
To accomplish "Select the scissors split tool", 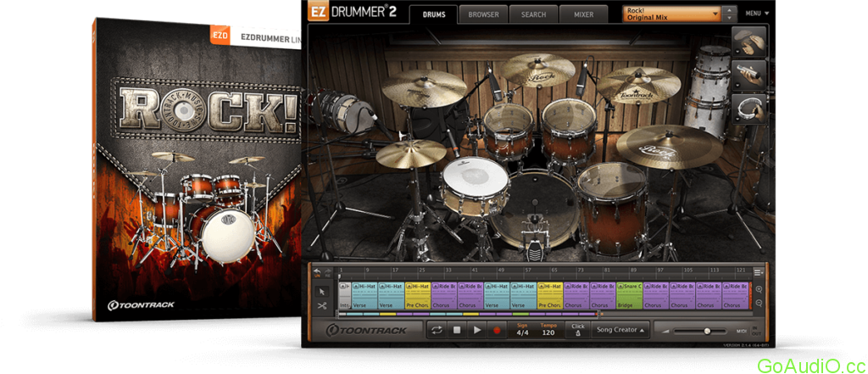I will [x=322, y=305].
